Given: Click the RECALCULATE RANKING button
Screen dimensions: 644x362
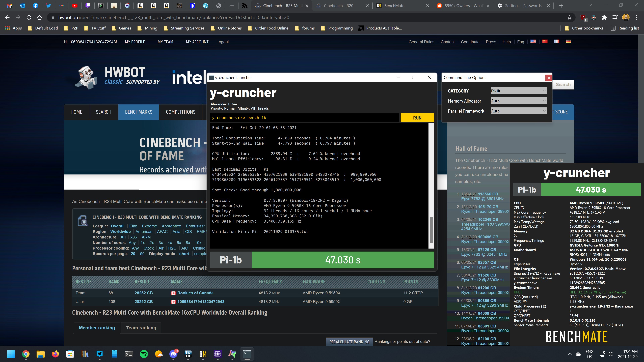Looking at the screenshot, I should (x=349, y=342).
